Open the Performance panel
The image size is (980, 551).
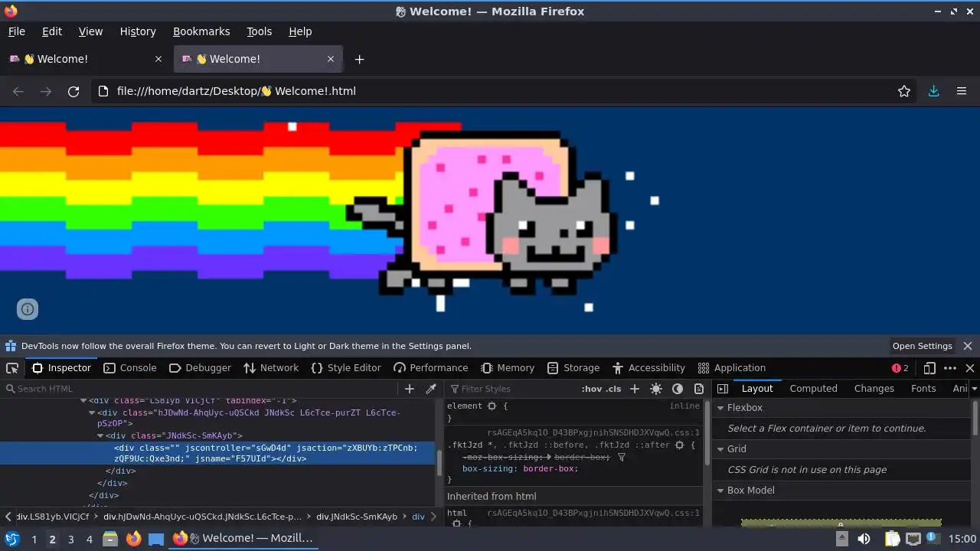(430, 368)
